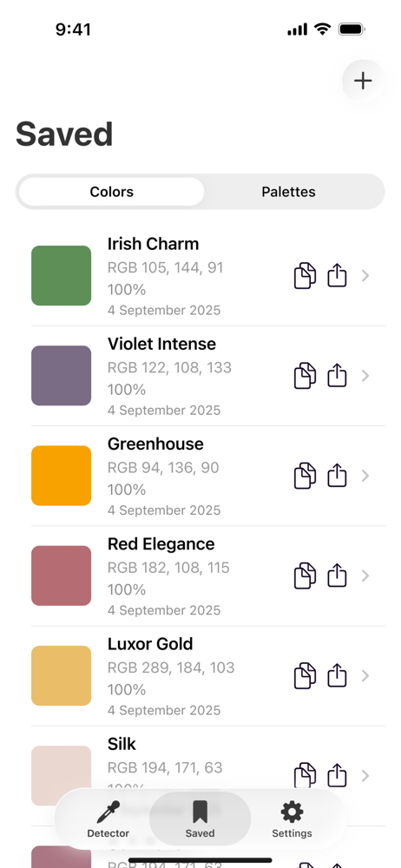The image size is (401, 868).
Task: Share the Luxor Gold color
Action: pos(337,675)
